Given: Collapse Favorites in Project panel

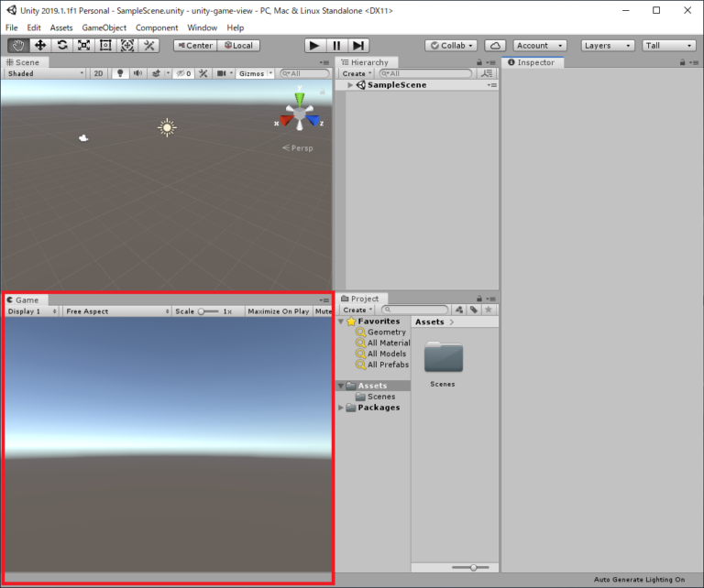Looking at the screenshot, I should click(x=341, y=321).
